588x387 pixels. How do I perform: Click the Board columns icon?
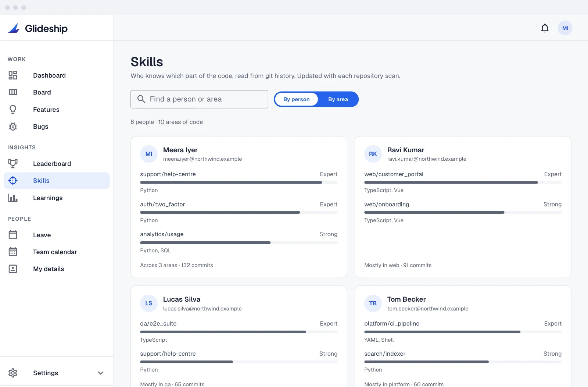point(13,92)
